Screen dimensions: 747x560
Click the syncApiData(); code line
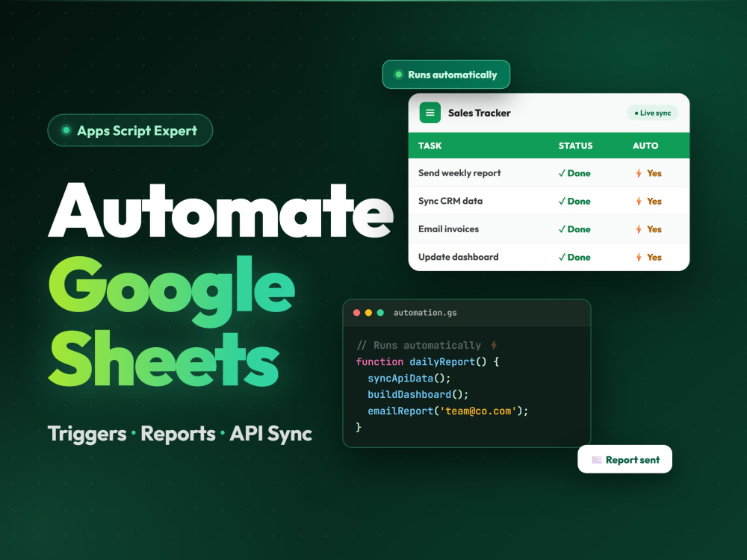click(409, 378)
